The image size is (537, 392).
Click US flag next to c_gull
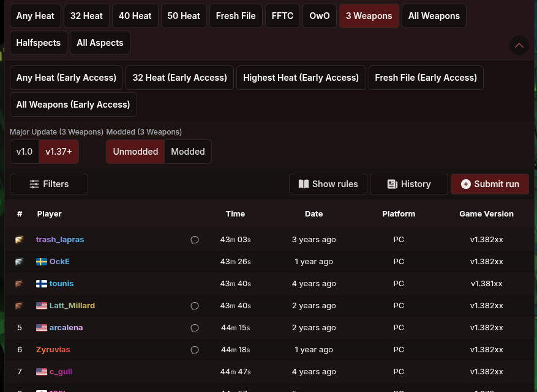42,371
